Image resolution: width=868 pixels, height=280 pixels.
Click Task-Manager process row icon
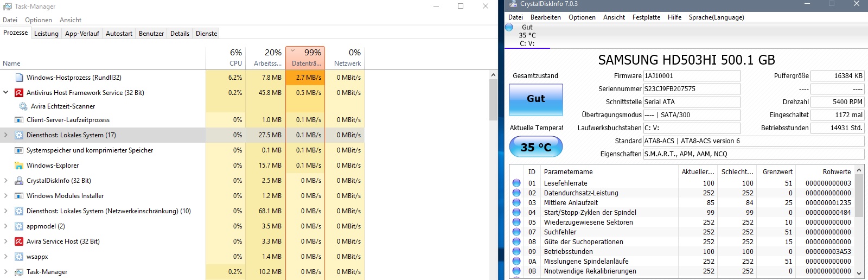(x=19, y=272)
